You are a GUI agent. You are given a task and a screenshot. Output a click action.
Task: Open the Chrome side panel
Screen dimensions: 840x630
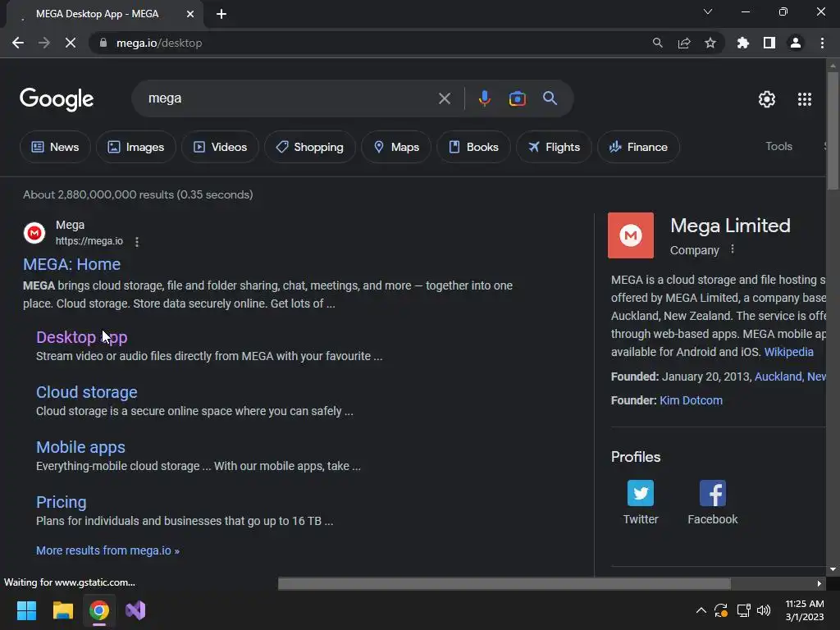[x=769, y=43]
